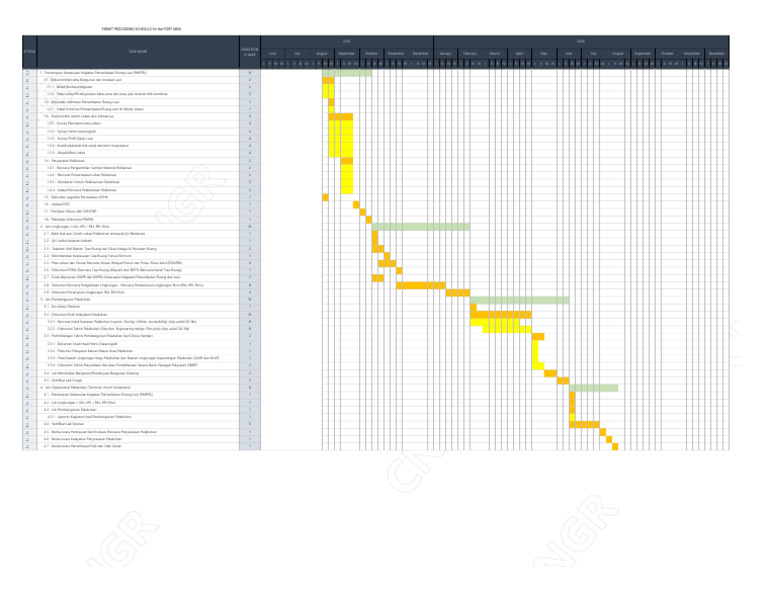
Task: Click action icon for 3 Izin Pembangunan Pelabuhan
Action: point(27,299)
